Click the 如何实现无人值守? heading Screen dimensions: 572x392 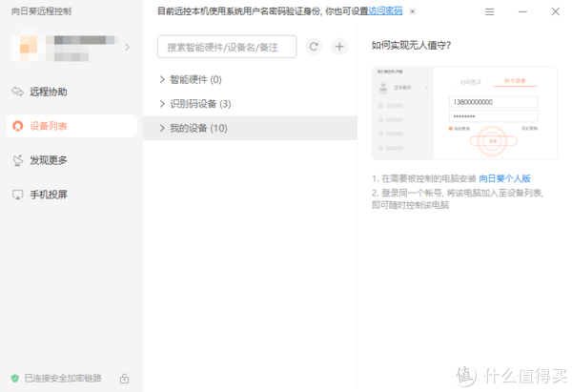click(x=411, y=45)
